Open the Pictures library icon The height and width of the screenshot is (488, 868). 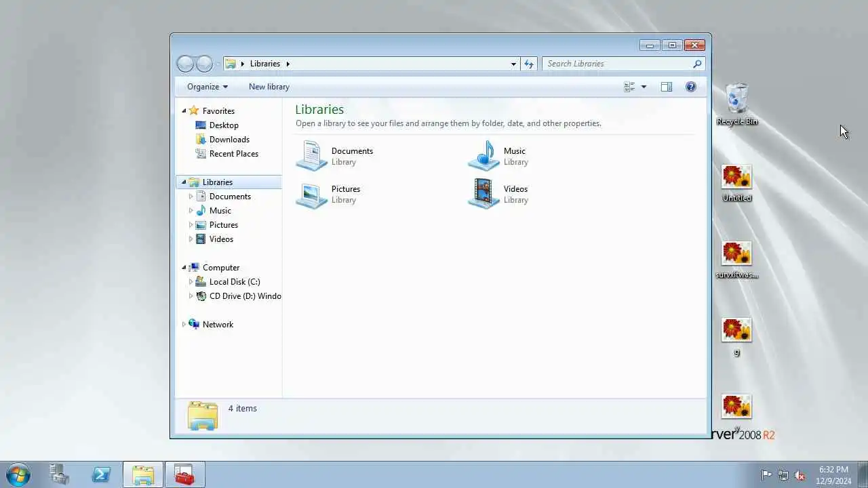[312, 194]
